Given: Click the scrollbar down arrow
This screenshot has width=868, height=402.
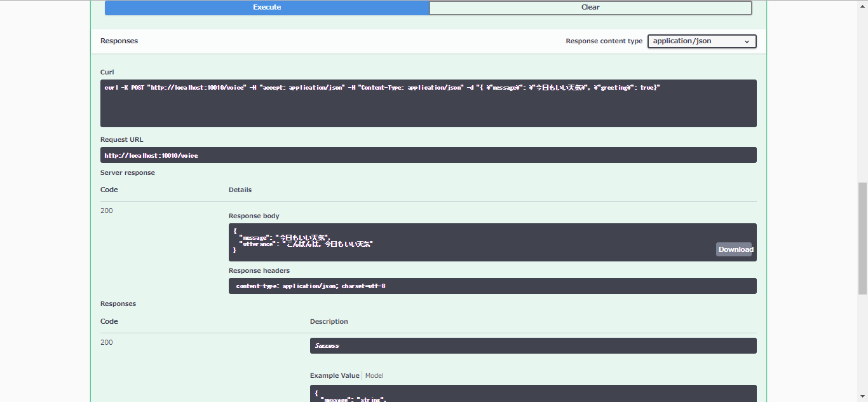Looking at the screenshot, I should pyautogui.click(x=863, y=397).
